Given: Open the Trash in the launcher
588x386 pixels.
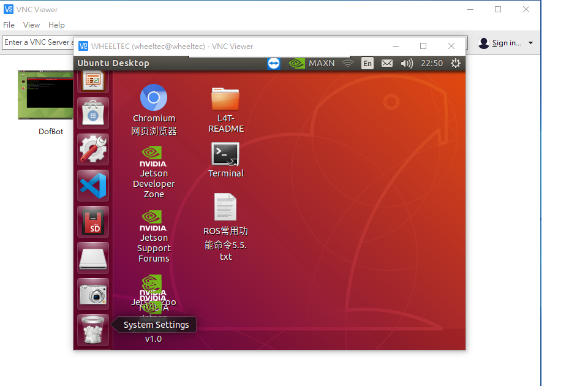Looking at the screenshot, I should (93, 330).
